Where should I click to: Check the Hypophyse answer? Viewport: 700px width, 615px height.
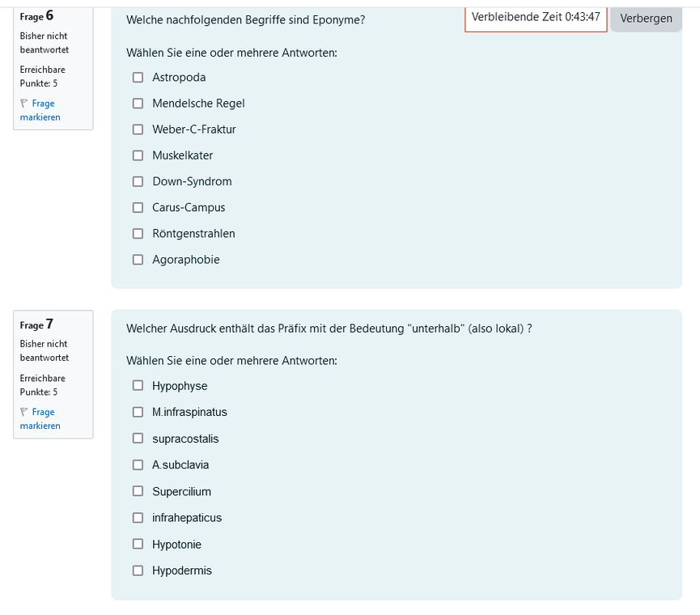tap(138, 386)
